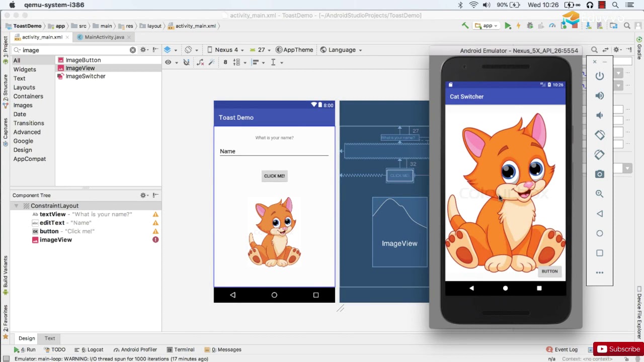Select Widgets palette category

click(25, 69)
